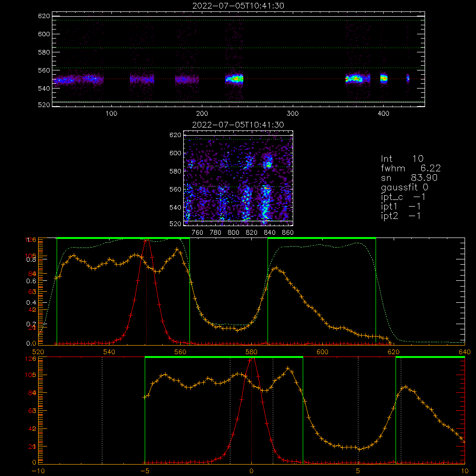Click the 760 tick label under the middle image
This screenshot has height=476, width=476.
tap(198, 233)
